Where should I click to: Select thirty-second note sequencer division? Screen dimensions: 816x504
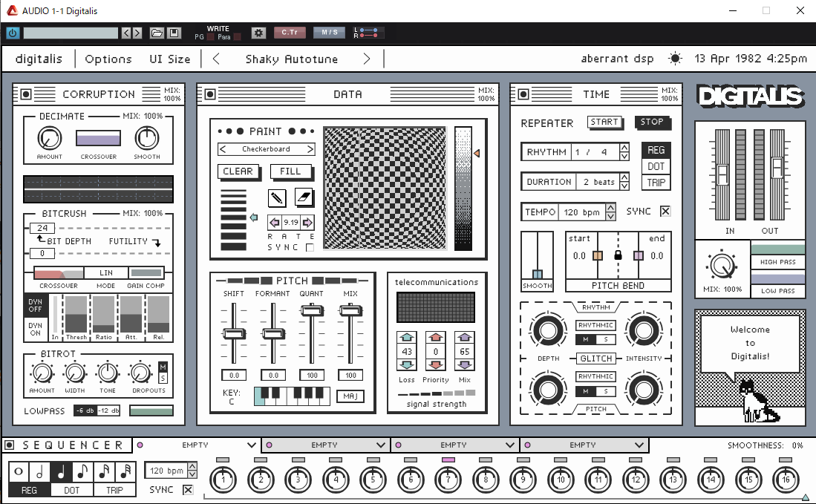[125, 472]
